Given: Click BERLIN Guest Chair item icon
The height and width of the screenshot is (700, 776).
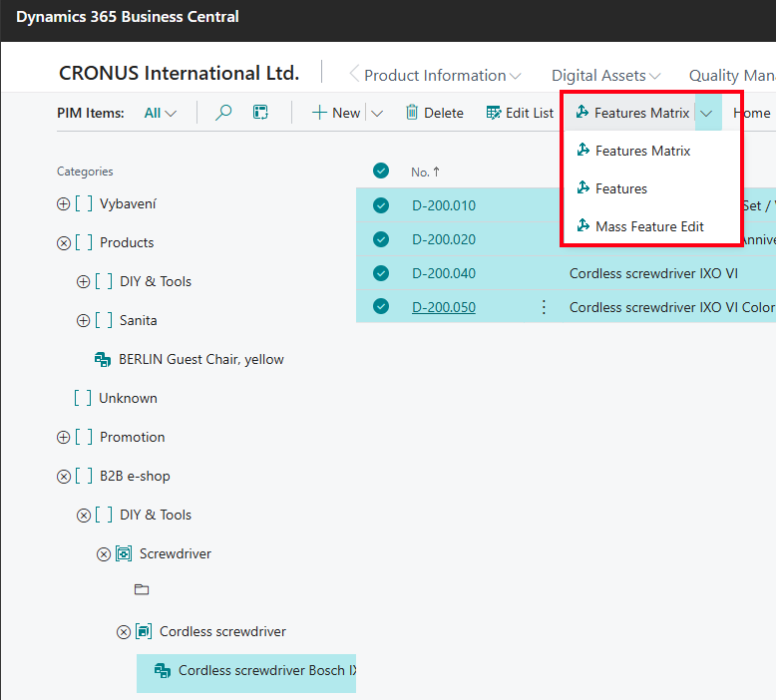Looking at the screenshot, I should pyautogui.click(x=103, y=359).
